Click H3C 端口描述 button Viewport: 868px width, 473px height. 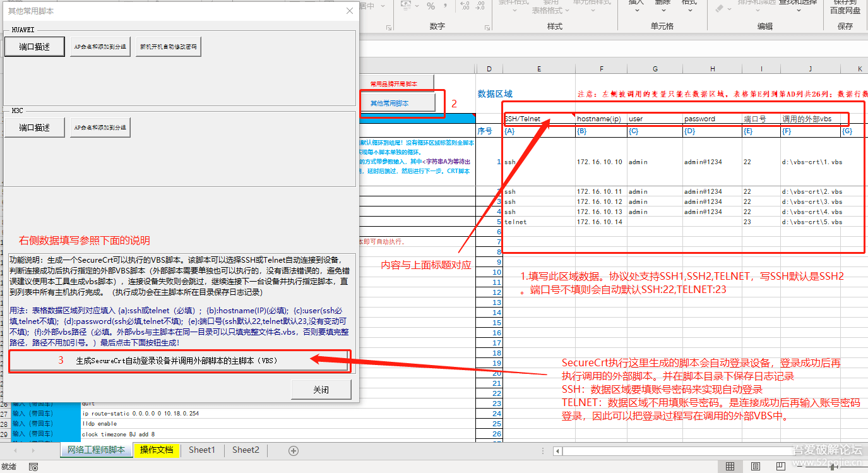(35, 127)
